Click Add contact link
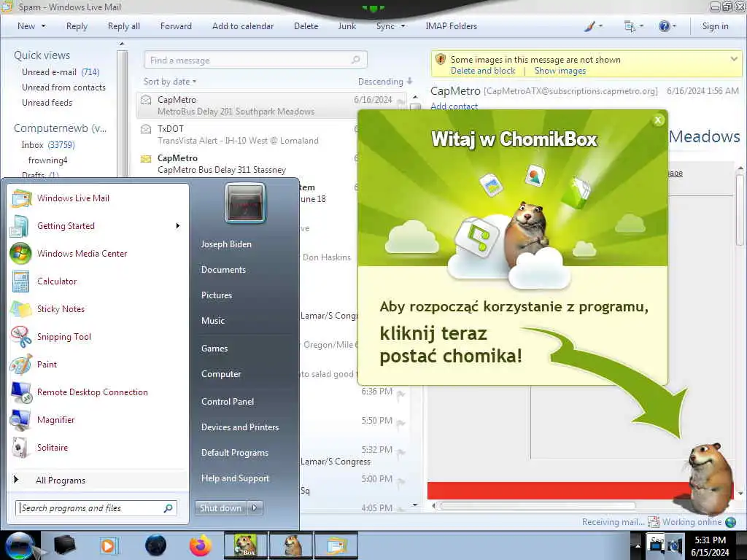 (454, 106)
